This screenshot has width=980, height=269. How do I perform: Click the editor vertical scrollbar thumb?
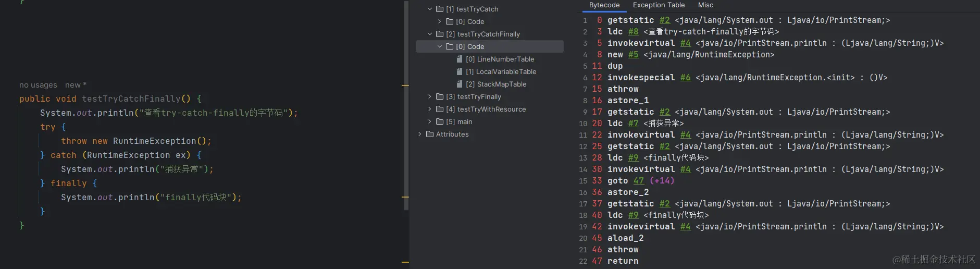(406, 105)
